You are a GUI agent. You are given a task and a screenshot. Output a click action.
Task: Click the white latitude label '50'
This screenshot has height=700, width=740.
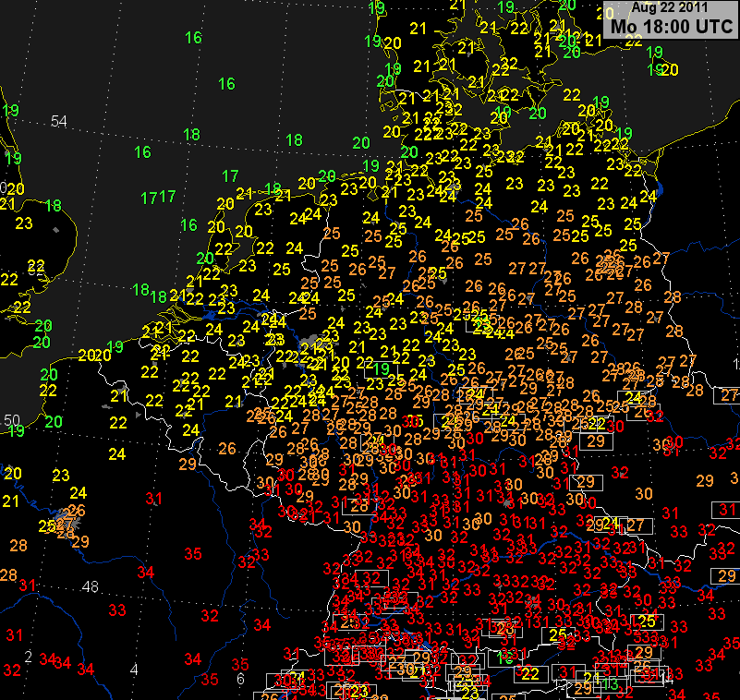coord(12,420)
